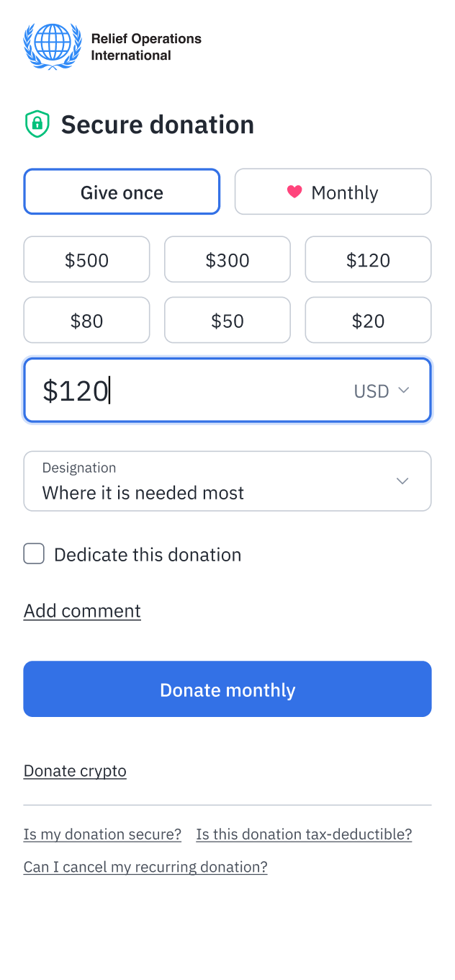Expand the Designation dropdown
The height and width of the screenshot is (980, 455).
[x=227, y=481]
